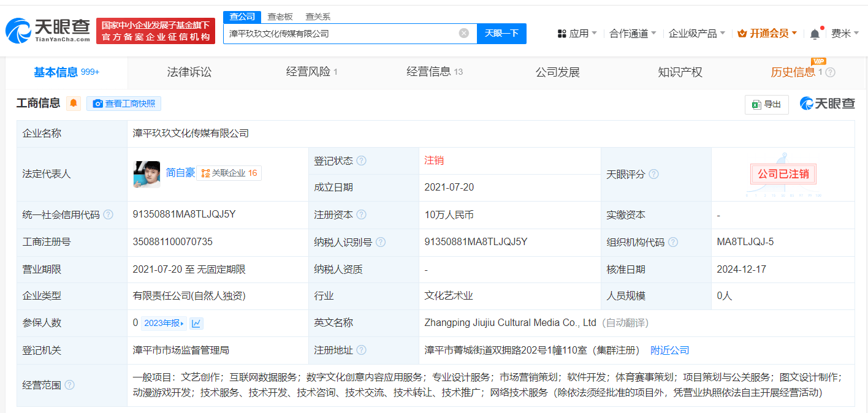Viewport: 868px width, 413px height.
Task: Open the 法律诉讼 tab
Action: [189, 72]
